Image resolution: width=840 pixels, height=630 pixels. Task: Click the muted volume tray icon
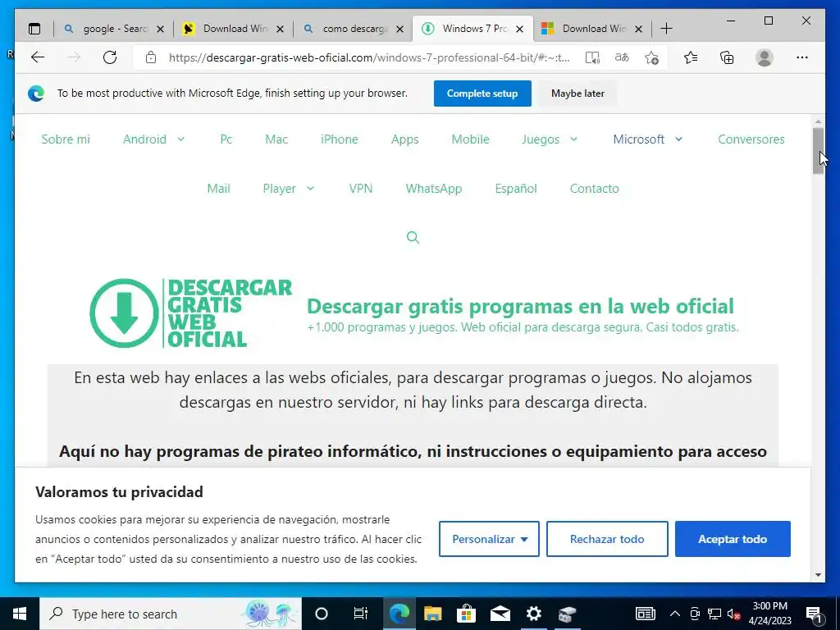(x=733, y=614)
